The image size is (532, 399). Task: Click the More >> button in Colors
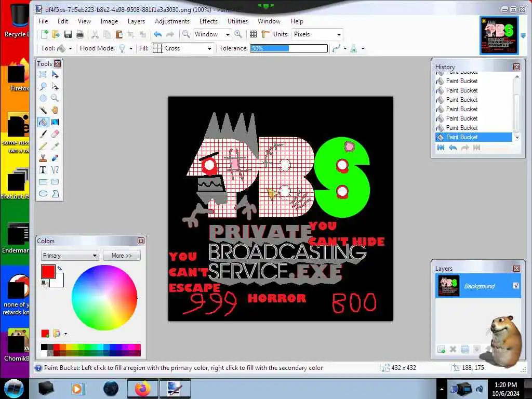coord(122,256)
